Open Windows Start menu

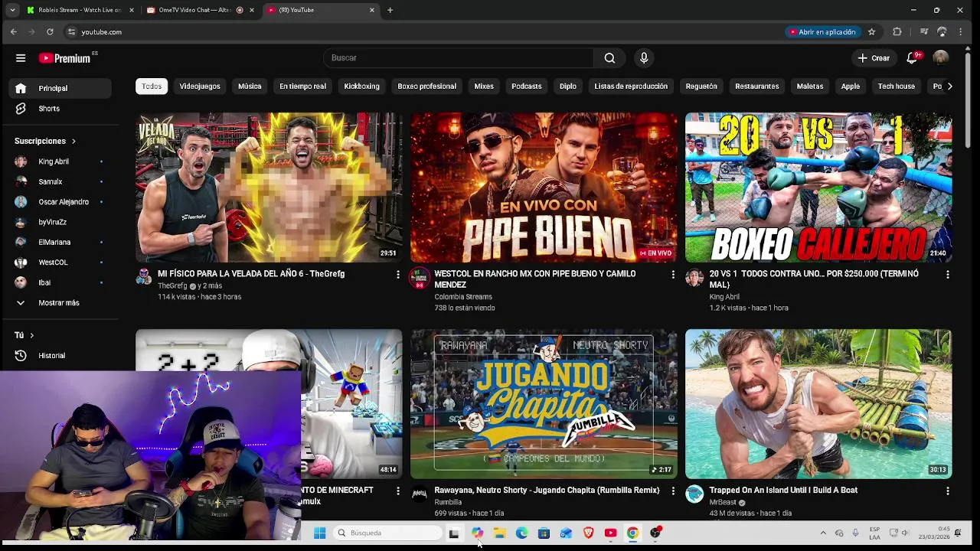320,533
